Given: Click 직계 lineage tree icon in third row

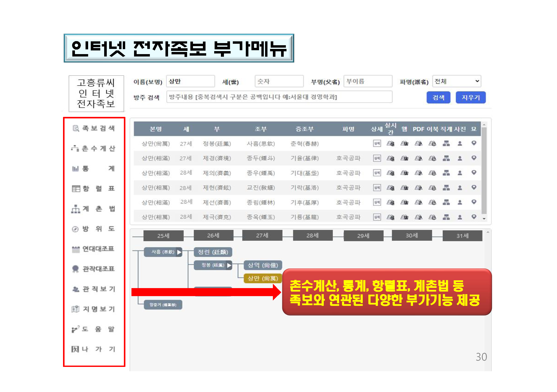Looking at the screenshot, I should click(446, 173).
